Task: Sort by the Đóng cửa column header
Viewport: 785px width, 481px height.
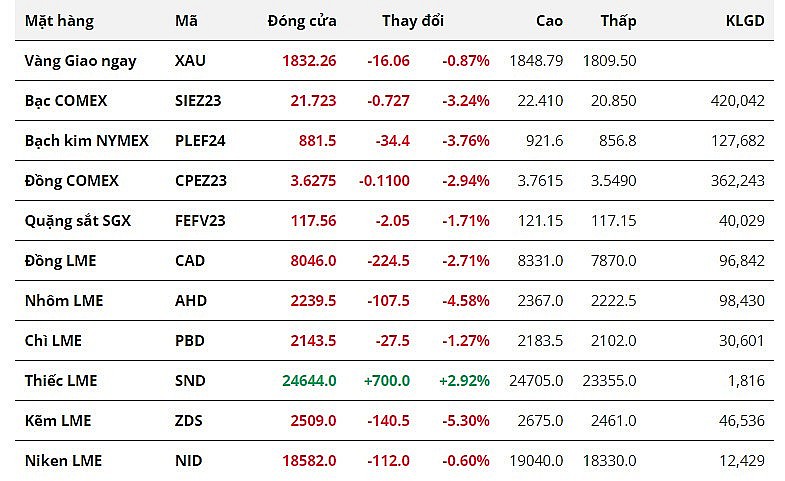Action: 302,20
